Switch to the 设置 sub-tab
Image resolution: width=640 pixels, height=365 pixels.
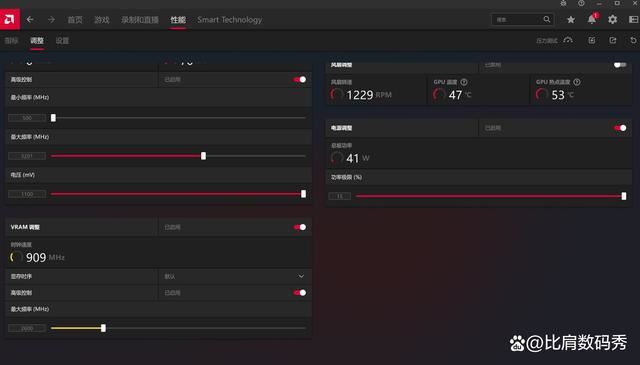tap(62, 40)
